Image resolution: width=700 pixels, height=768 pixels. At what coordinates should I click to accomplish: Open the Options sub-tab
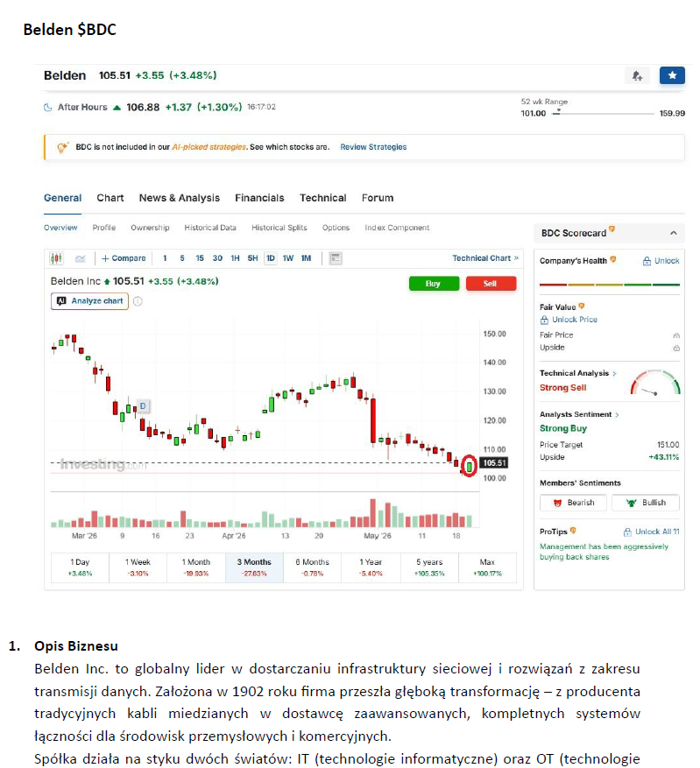pyautogui.click(x=336, y=228)
